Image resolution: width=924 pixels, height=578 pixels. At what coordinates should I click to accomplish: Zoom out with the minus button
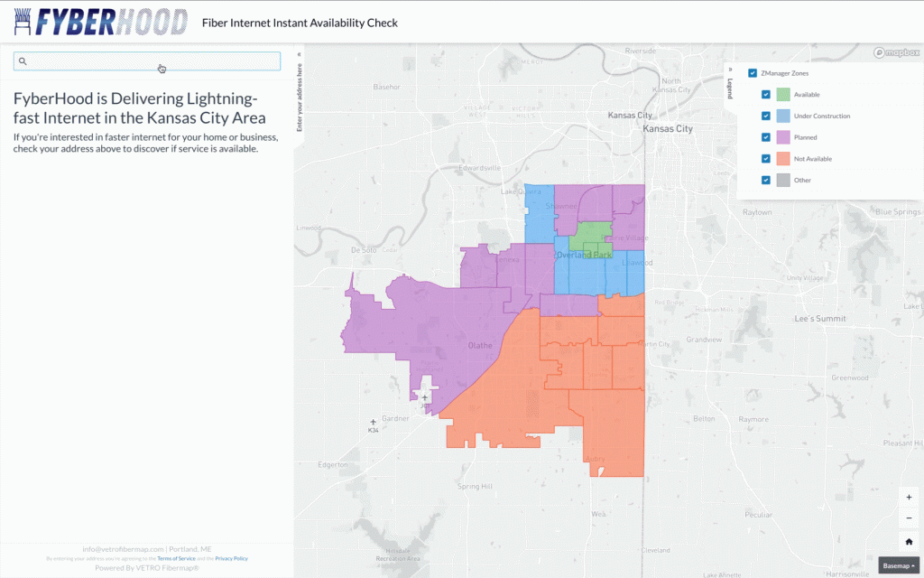pos(909,518)
